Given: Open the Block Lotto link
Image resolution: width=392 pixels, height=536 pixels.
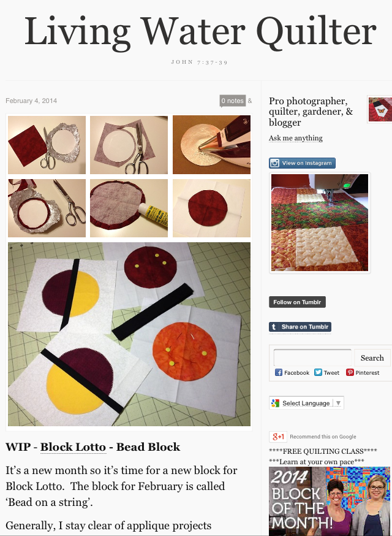Looking at the screenshot, I should (x=73, y=447).
